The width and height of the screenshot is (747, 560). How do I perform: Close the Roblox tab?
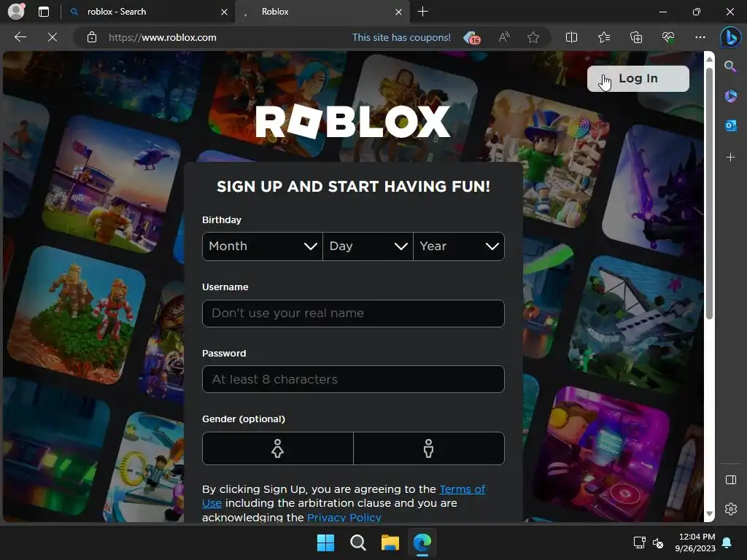click(x=399, y=12)
